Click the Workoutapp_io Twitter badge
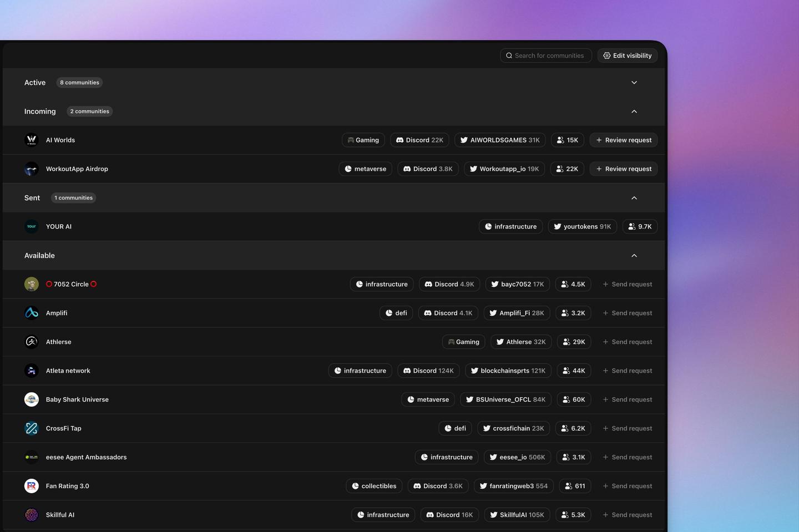This screenshot has height=532, width=799. tap(504, 169)
